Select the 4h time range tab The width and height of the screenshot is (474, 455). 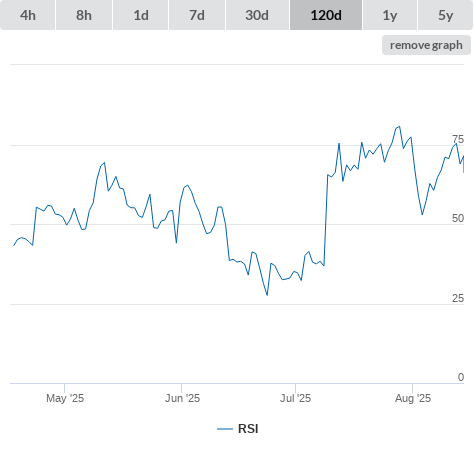28,15
